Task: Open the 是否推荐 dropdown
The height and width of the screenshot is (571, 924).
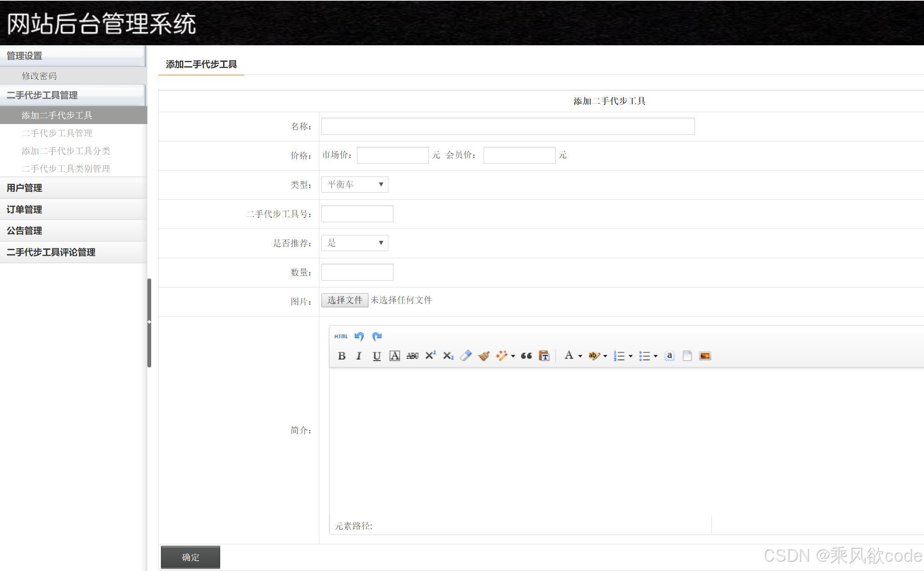Action: [x=354, y=243]
